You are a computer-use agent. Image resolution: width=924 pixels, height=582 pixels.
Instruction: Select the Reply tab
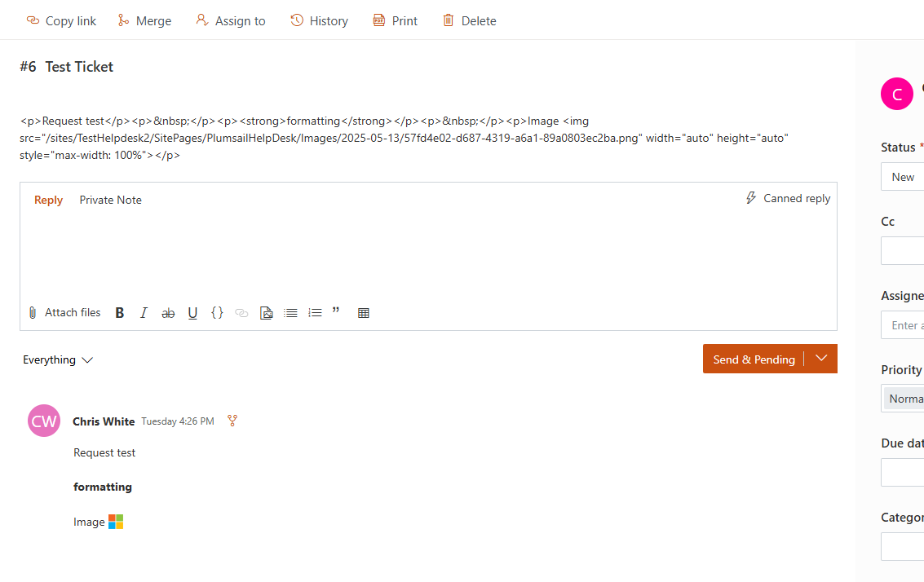pyautogui.click(x=48, y=200)
